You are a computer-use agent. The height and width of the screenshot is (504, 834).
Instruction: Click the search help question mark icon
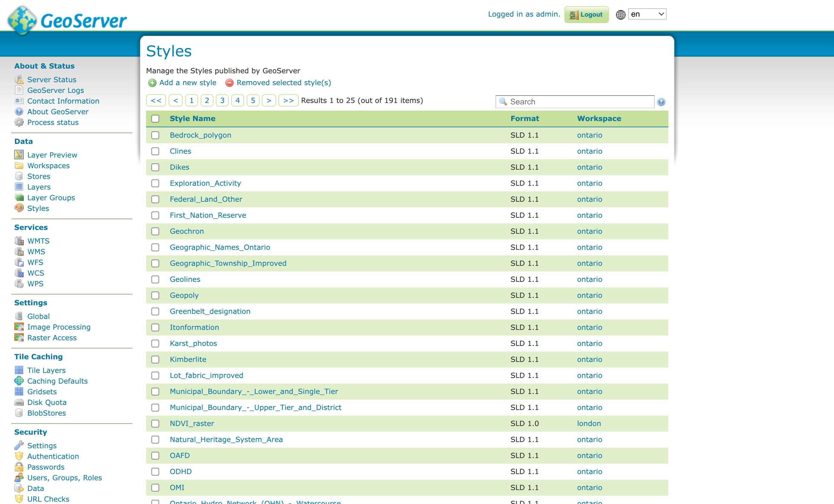coord(661,102)
